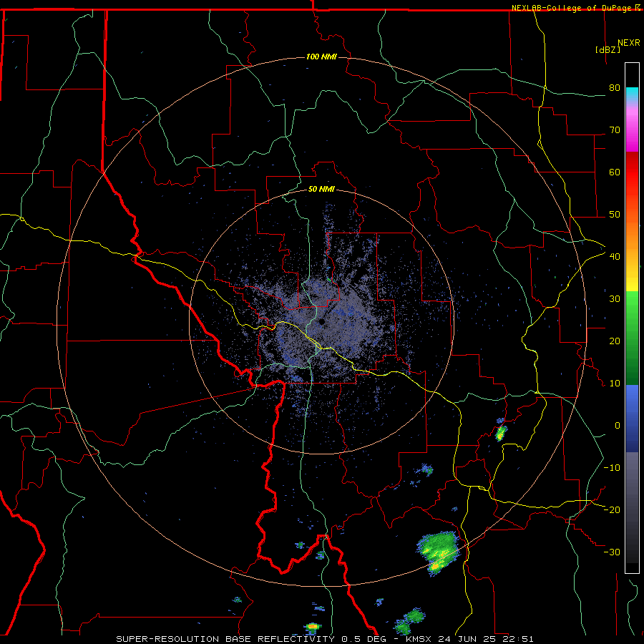Screen dimensions: 644x644
Task: Pick the green band of the color bar
Action: click(x=632, y=338)
